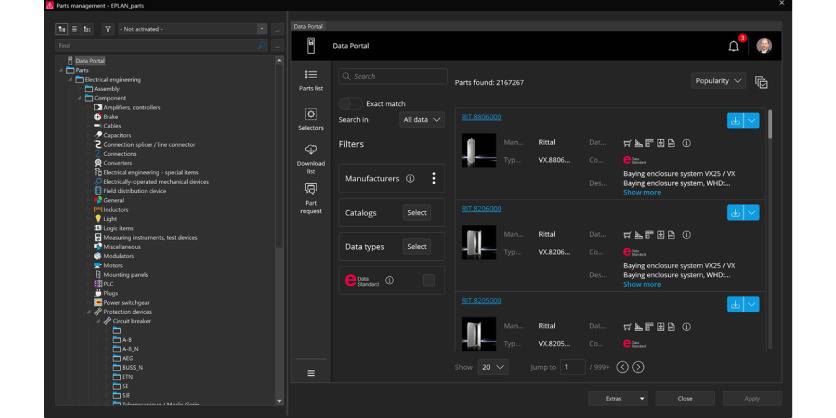
Task: Click the search icon in Find field
Action: [262, 46]
